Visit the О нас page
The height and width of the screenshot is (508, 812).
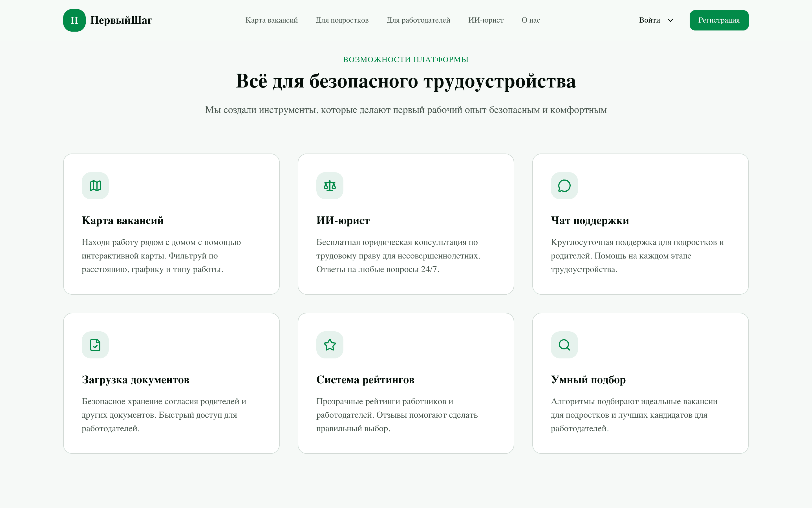(531, 20)
